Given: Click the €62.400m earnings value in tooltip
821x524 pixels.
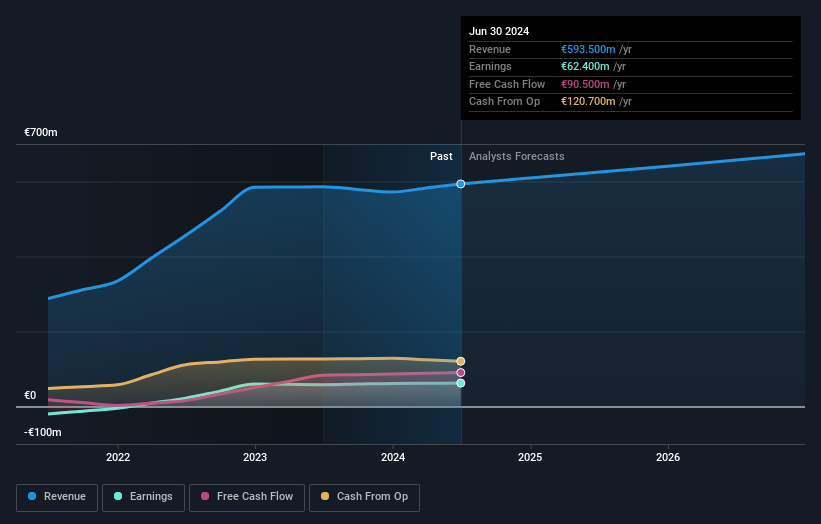Looking at the screenshot, I should 585,66.
